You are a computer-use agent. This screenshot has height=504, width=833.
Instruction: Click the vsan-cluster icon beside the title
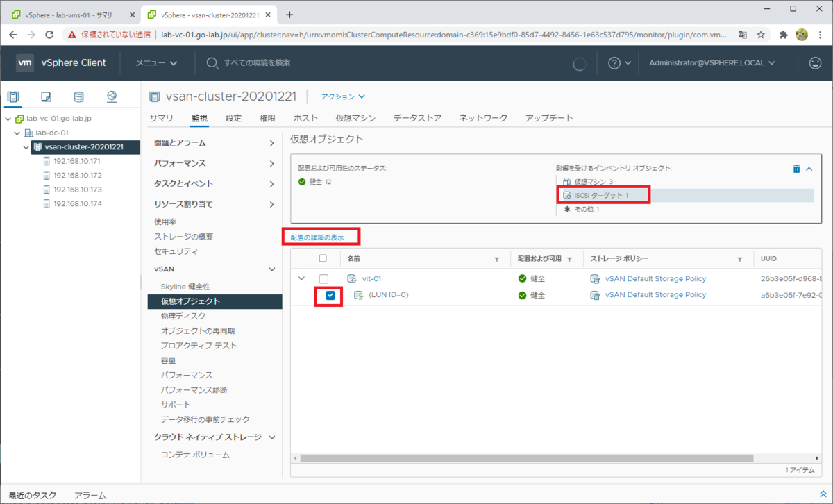[155, 96]
